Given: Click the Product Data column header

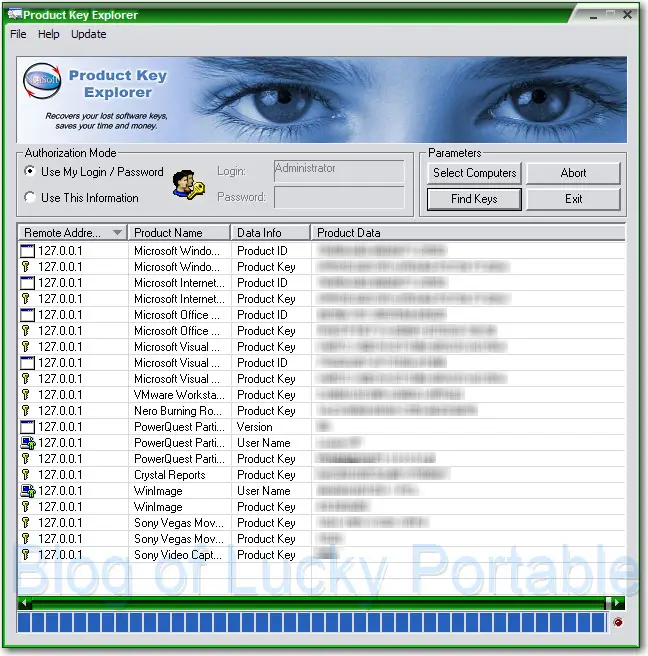Looking at the screenshot, I should (x=468, y=233).
